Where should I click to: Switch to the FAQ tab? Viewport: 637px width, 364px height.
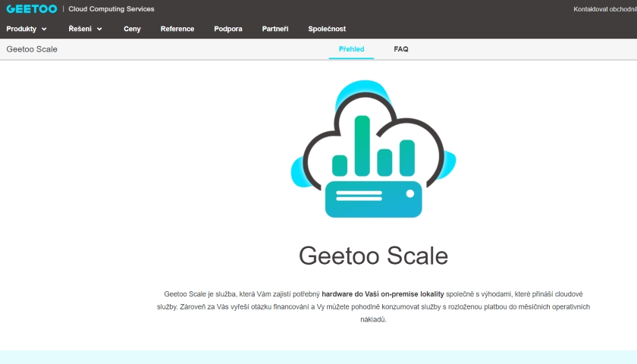[401, 49]
